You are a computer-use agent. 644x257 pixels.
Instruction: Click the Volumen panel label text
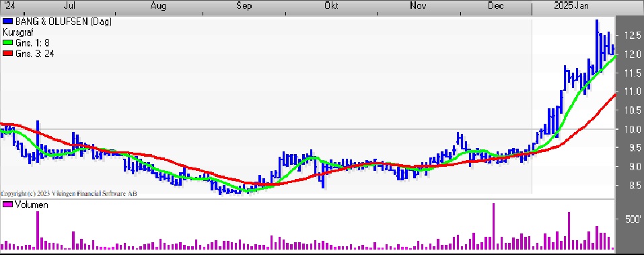[32, 205]
